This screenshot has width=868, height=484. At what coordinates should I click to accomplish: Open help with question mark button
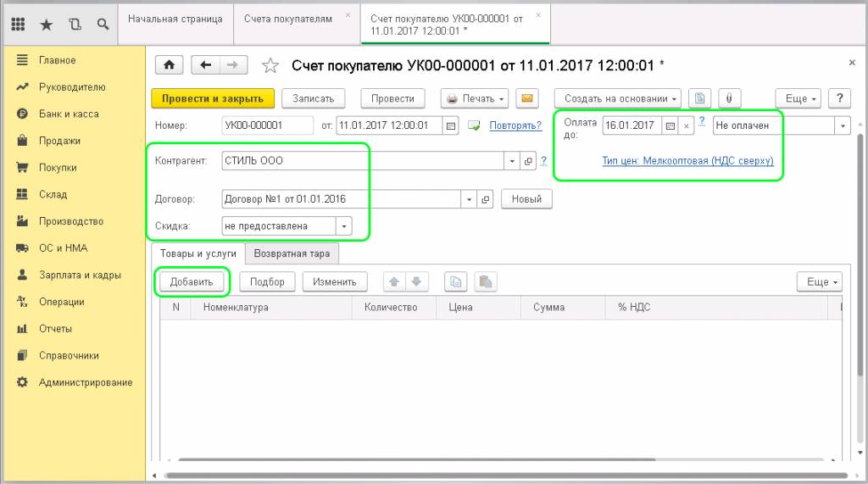(840, 98)
